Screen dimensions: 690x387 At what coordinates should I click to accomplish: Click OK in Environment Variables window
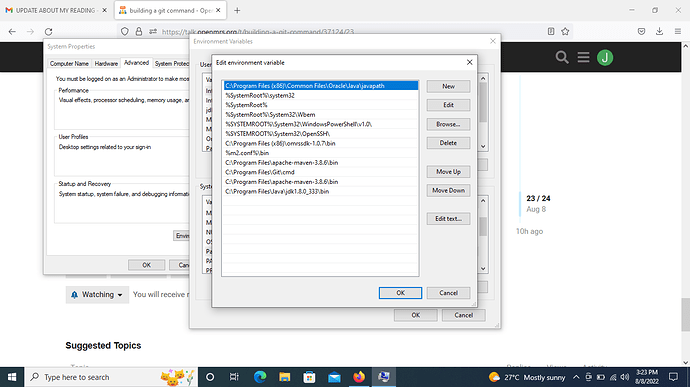[415, 315]
